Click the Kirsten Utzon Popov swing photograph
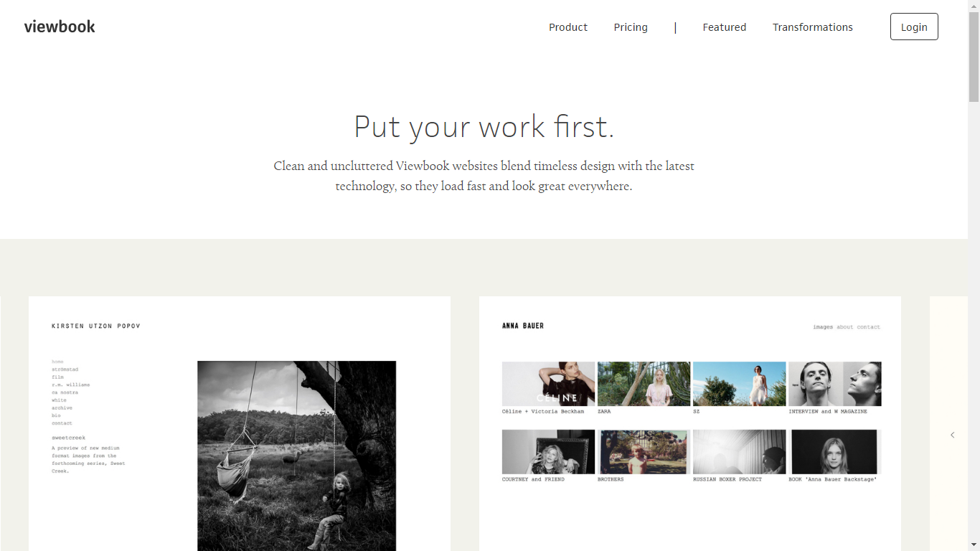980x551 pixels. click(x=296, y=456)
